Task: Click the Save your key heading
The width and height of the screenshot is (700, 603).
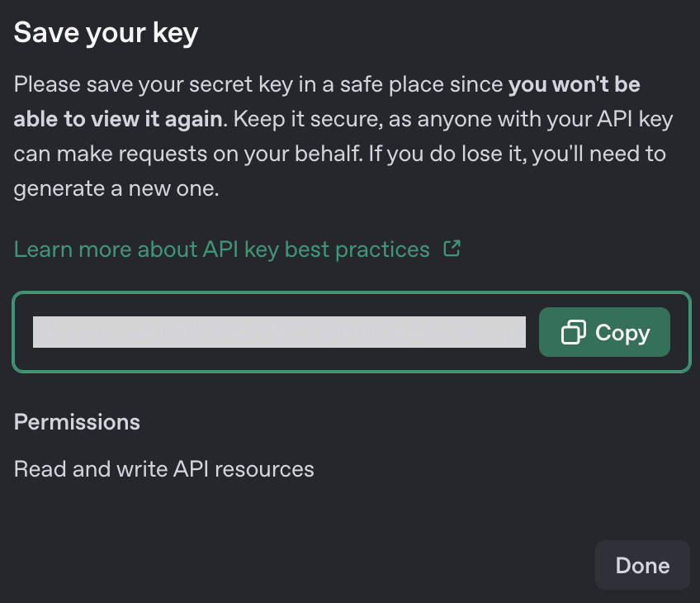Action: [106, 32]
